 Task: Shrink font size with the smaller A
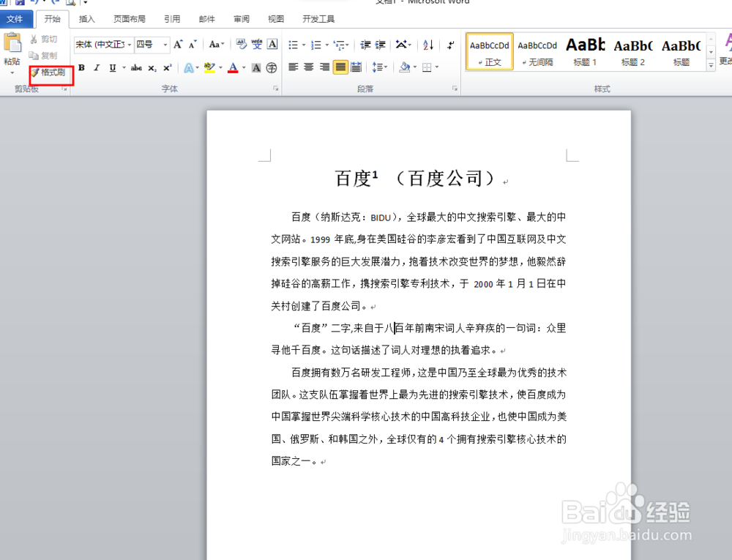click(x=193, y=45)
